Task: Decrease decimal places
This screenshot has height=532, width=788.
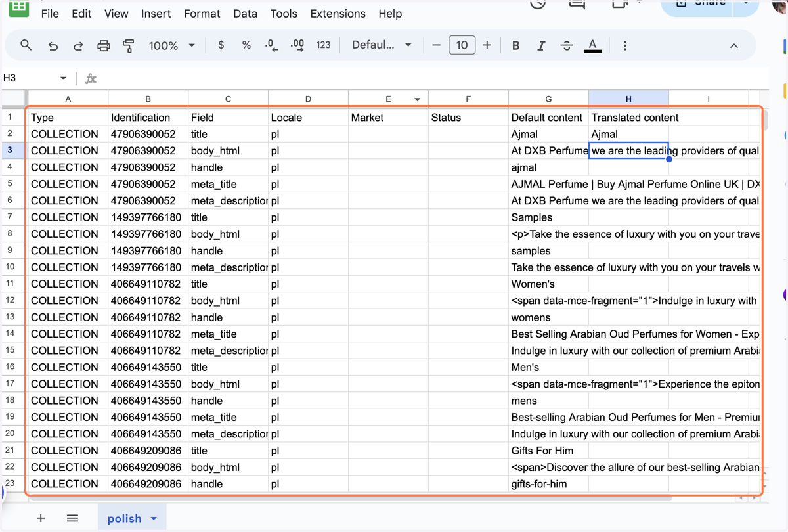Action: tap(272, 45)
